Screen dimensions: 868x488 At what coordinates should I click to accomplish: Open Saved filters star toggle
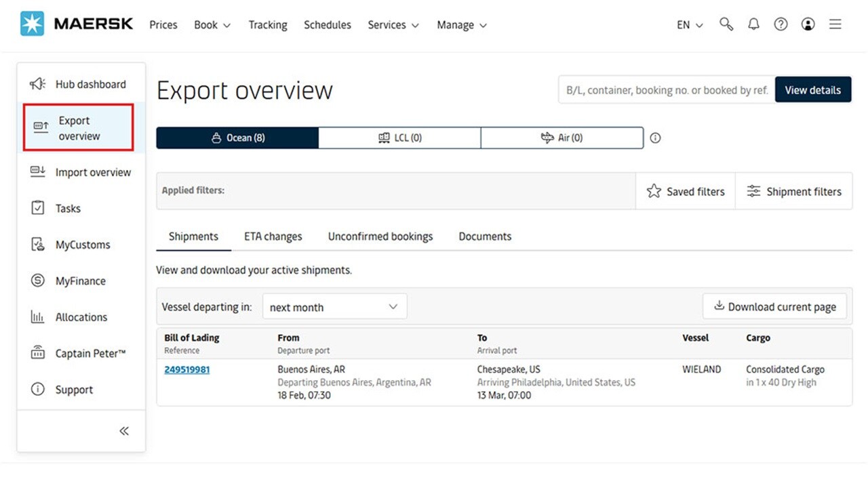tap(685, 190)
